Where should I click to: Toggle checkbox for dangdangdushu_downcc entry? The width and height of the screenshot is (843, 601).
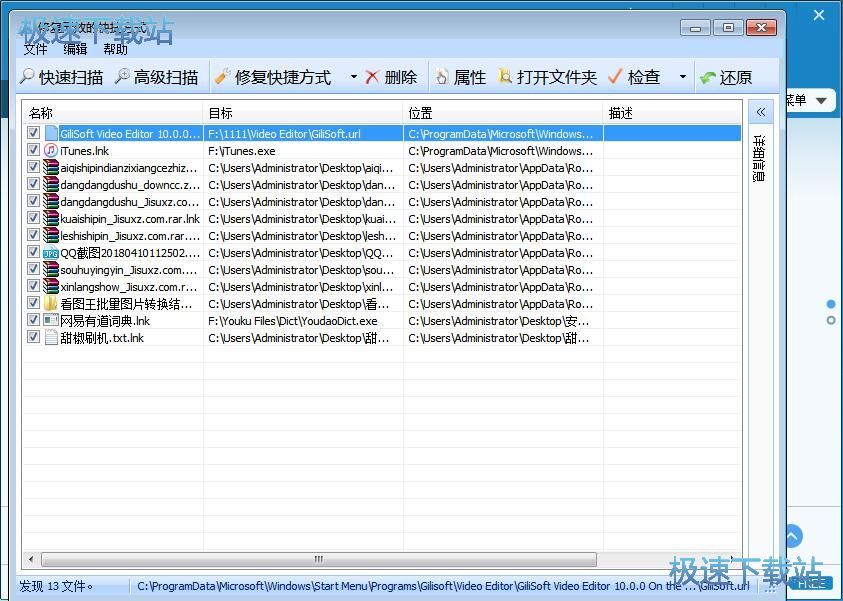(33, 184)
